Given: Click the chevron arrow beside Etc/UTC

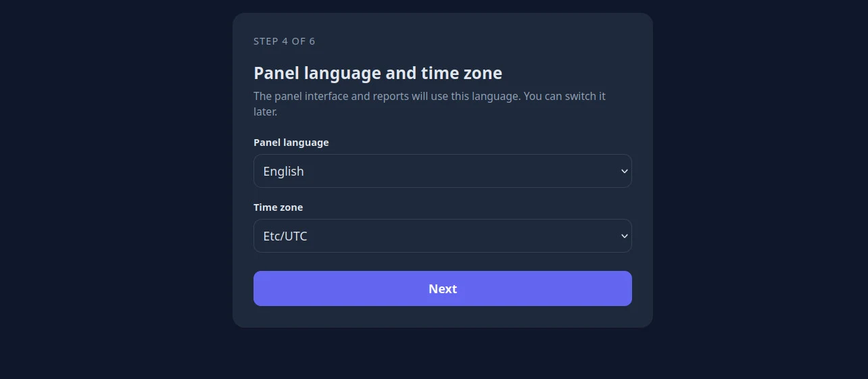Looking at the screenshot, I should click(625, 236).
